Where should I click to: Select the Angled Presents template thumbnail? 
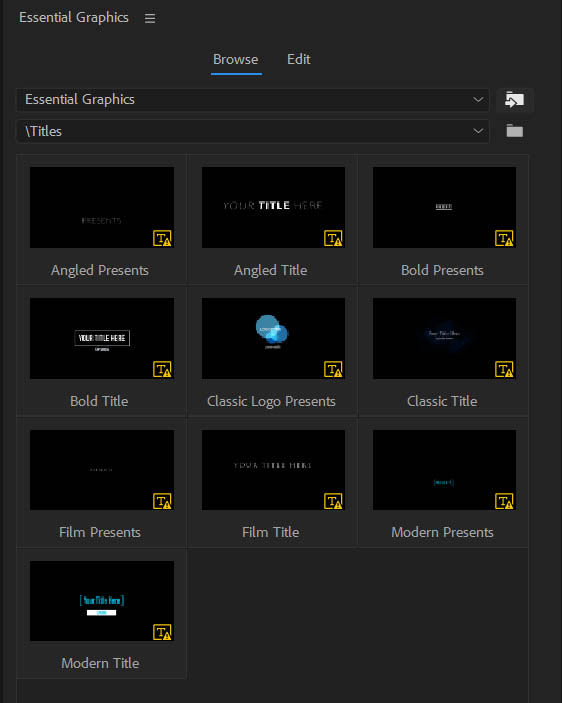click(102, 207)
